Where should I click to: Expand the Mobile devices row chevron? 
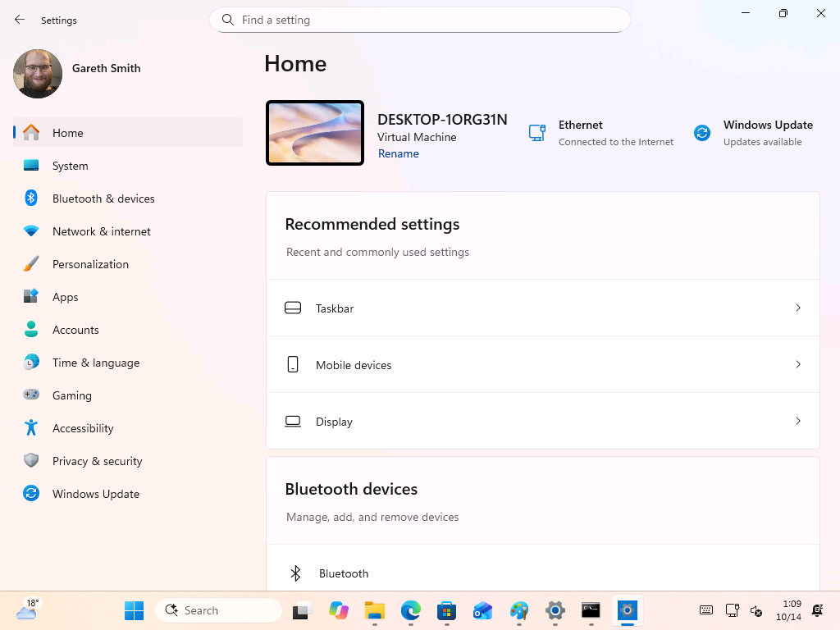798,364
